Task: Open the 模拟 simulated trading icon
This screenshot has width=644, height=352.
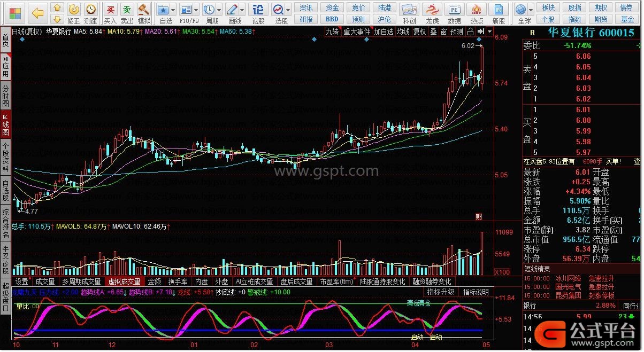Action: coord(144,13)
